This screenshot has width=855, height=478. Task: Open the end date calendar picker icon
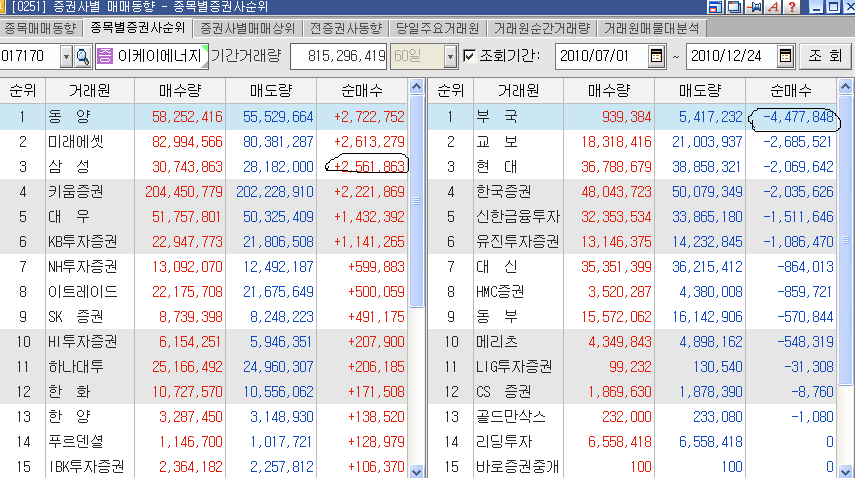point(785,56)
